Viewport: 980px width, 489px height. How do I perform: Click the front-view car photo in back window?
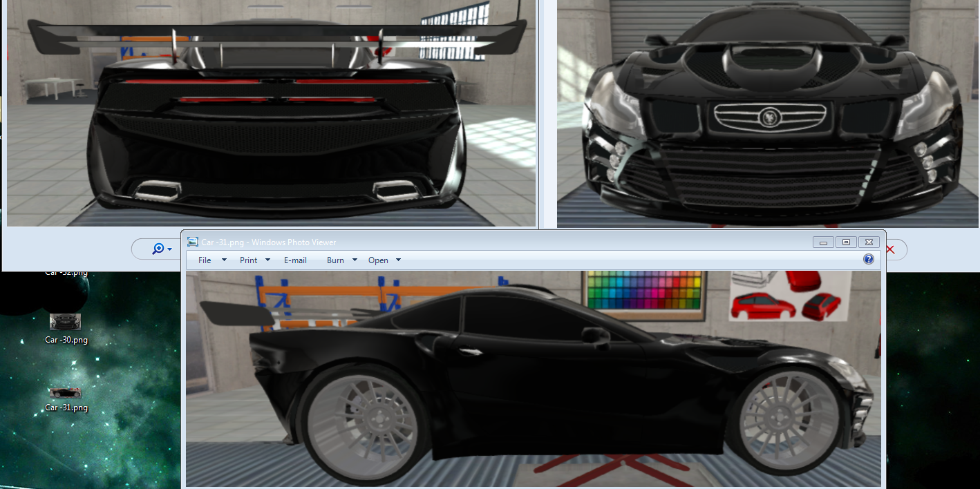(x=768, y=114)
